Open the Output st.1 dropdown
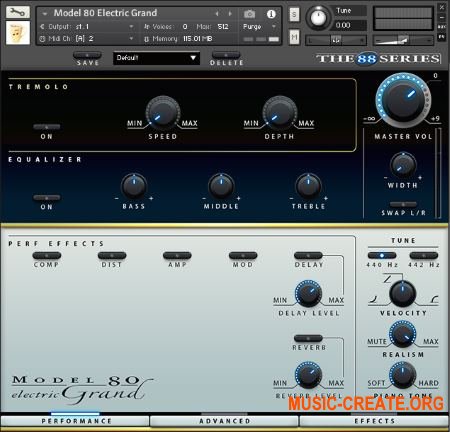This screenshot has height=432, width=450. pyautogui.click(x=86, y=27)
